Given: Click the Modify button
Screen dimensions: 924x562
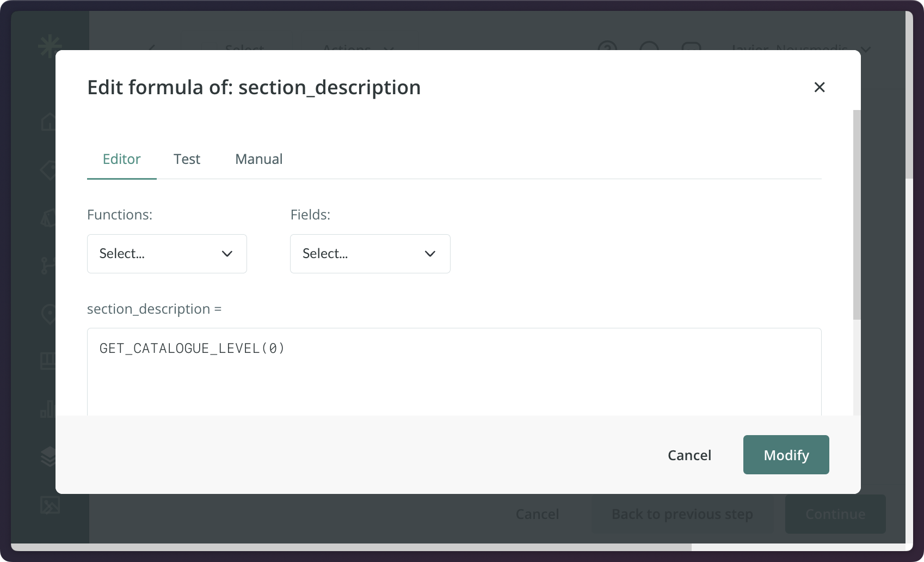Looking at the screenshot, I should tap(786, 455).
